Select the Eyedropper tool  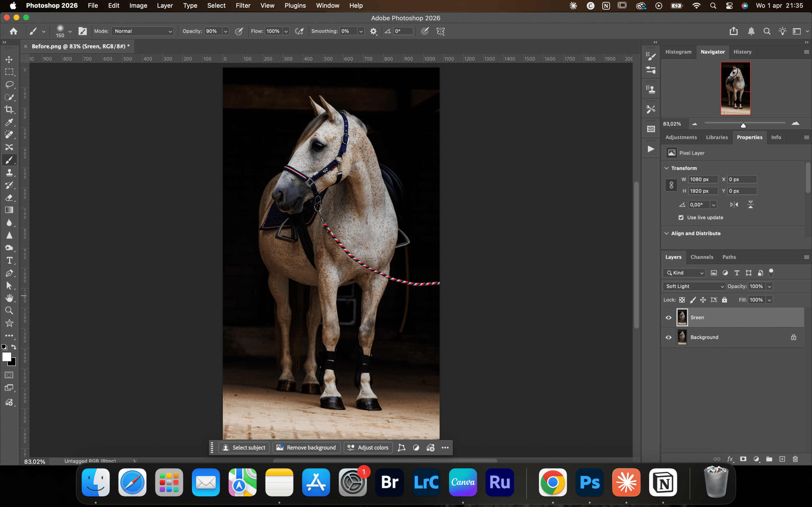click(9, 123)
